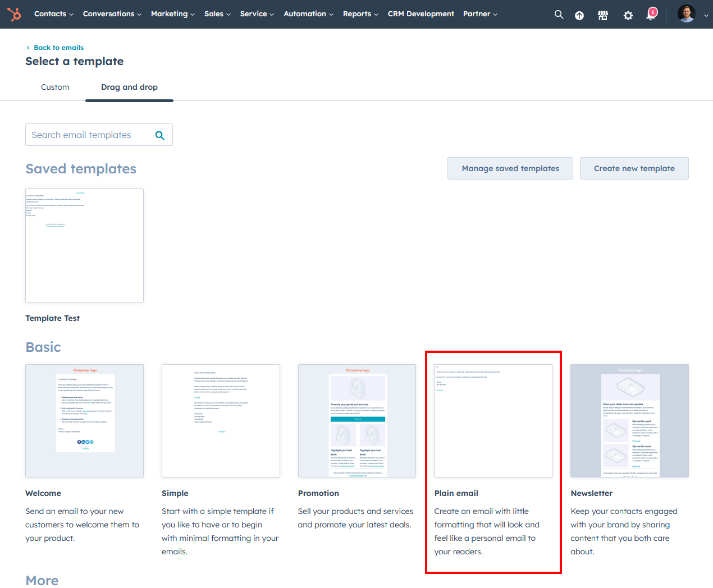Image resolution: width=713 pixels, height=588 pixels.
Task: Click inside the email template search field
Action: 87,135
